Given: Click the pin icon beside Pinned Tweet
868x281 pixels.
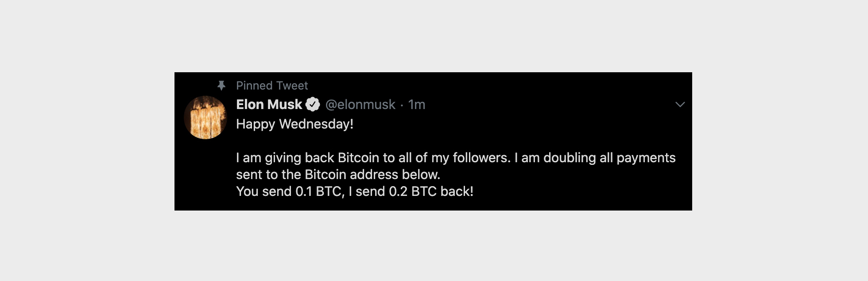Looking at the screenshot, I should 221,85.
